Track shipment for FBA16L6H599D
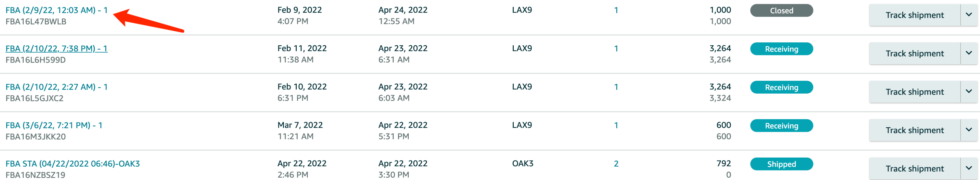Image resolution: width=980 pixels, height=180 pixels. [915, 54]
